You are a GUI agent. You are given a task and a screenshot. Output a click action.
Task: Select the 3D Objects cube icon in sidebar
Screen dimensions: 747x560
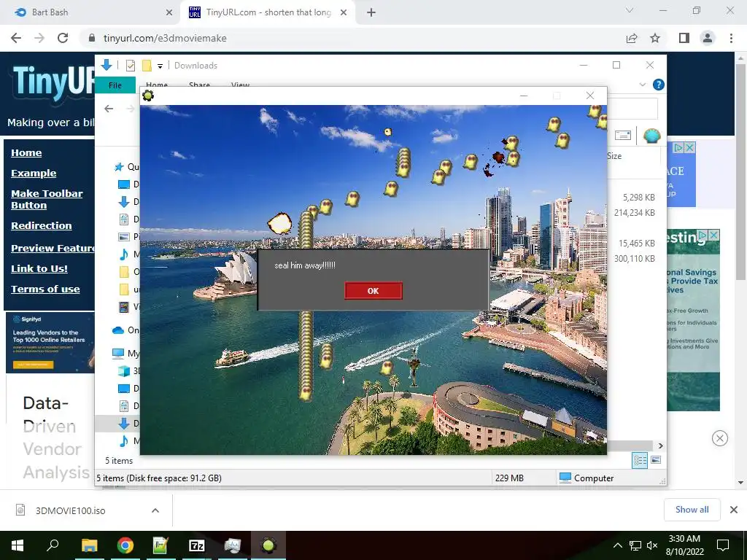coord(124,371)
